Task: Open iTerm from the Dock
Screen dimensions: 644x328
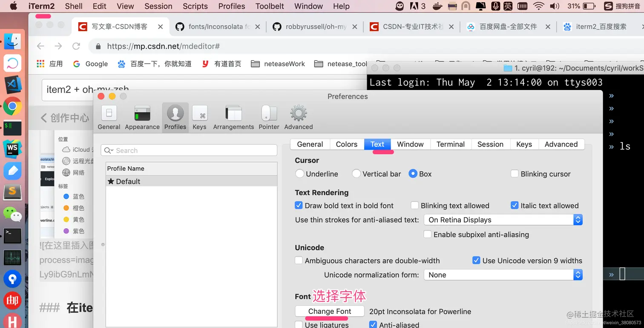Action: pos(12,128)
